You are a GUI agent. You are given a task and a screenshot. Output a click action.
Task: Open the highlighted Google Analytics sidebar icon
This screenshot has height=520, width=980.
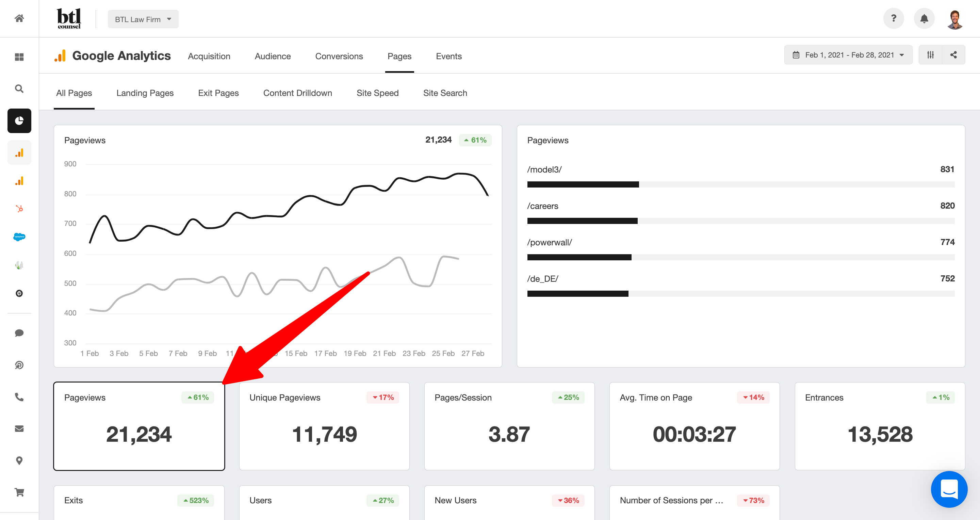[x=19, y=152]
